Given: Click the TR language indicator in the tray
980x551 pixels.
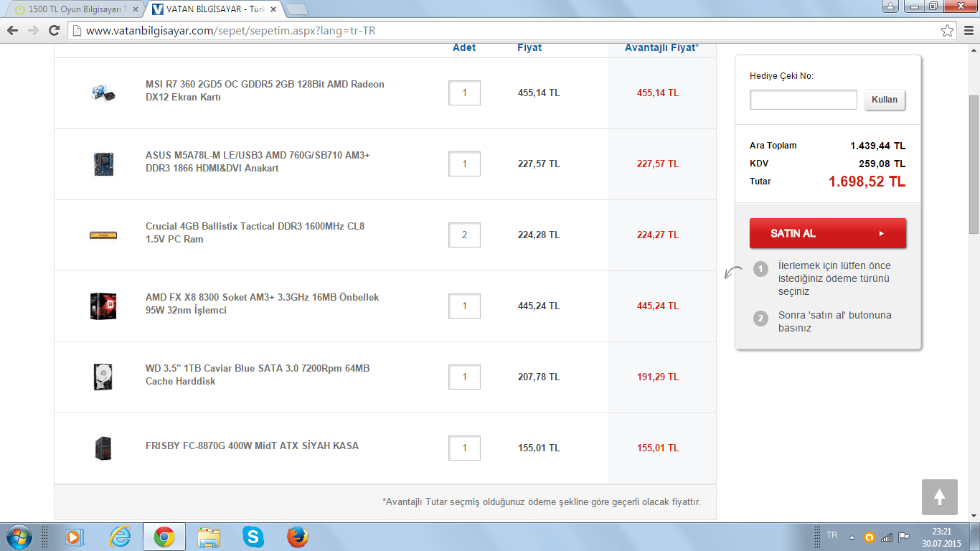Looking at the screenshot, I should pyautogui.click(x=832, y=535).
